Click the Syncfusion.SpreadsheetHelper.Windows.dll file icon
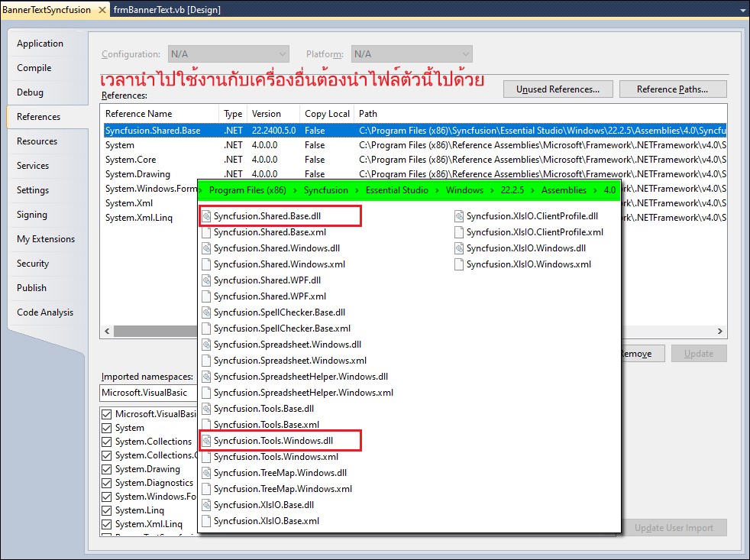Screen dimensions: 750x560 click(x=206, y=377)
